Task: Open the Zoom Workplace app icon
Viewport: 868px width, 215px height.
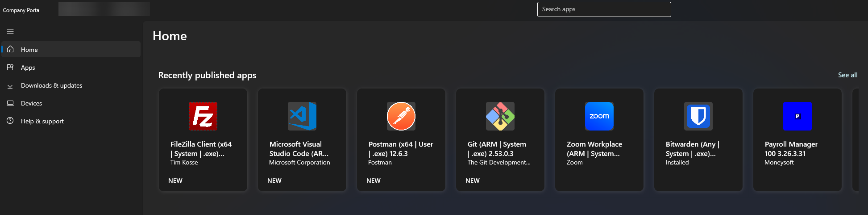Action: click(599, 116)
